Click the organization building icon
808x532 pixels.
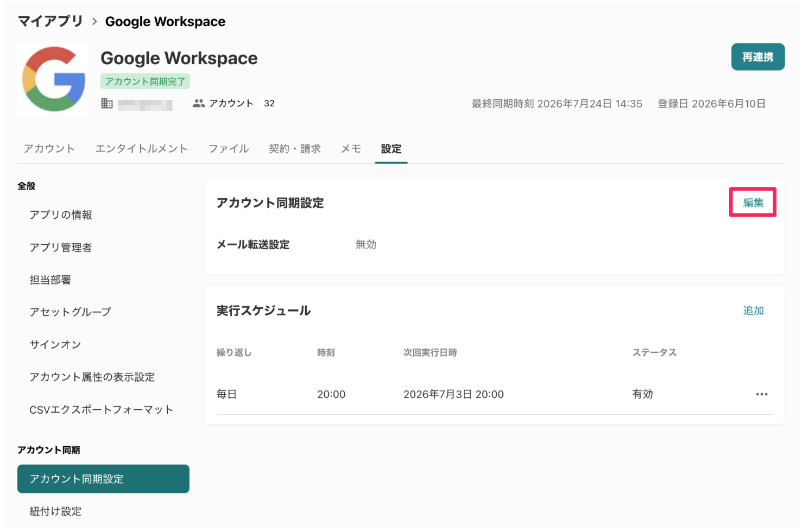coord(107,104)
